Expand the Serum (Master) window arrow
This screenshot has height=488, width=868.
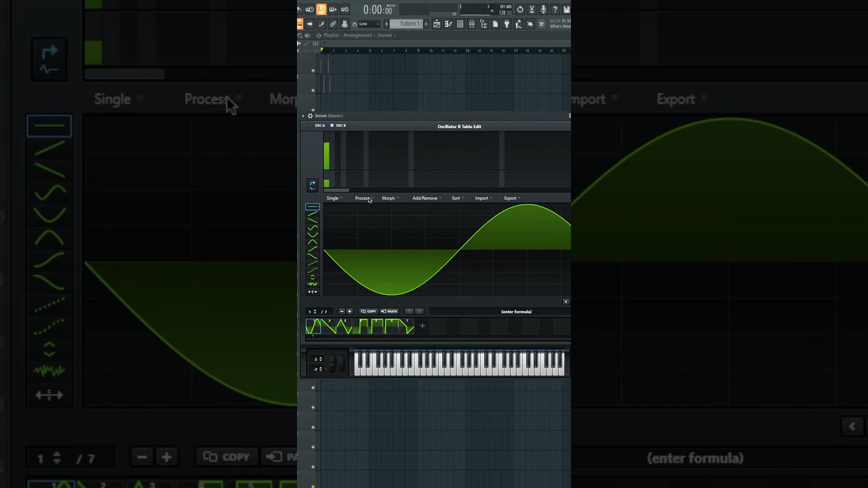click(x=304, y=116)
